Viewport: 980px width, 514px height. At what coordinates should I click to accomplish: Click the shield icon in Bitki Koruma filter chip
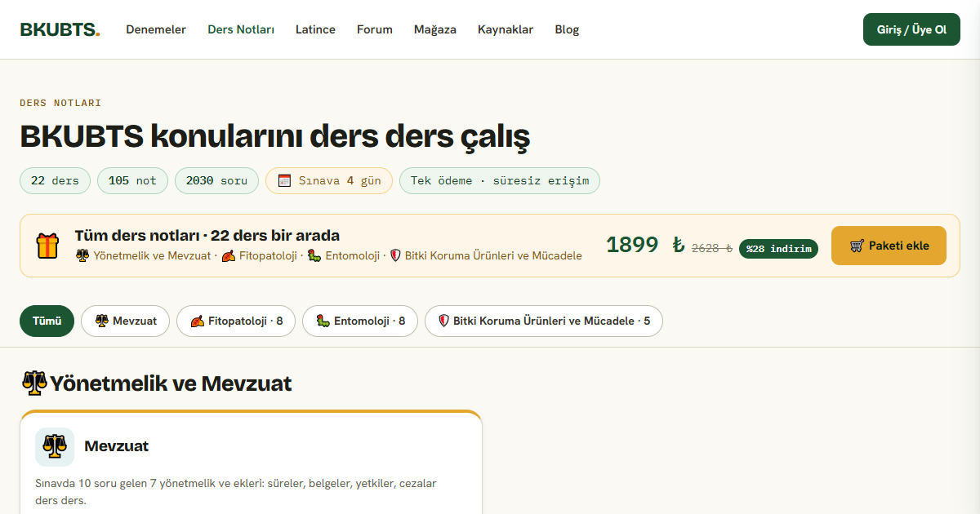point(444,321)
